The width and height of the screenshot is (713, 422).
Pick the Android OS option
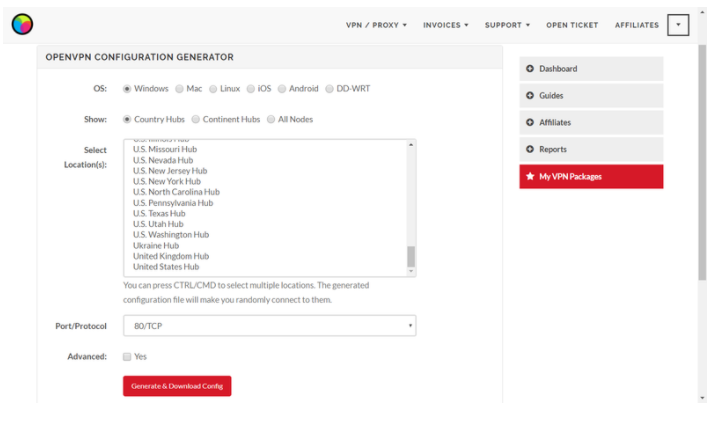click(282, 89)
